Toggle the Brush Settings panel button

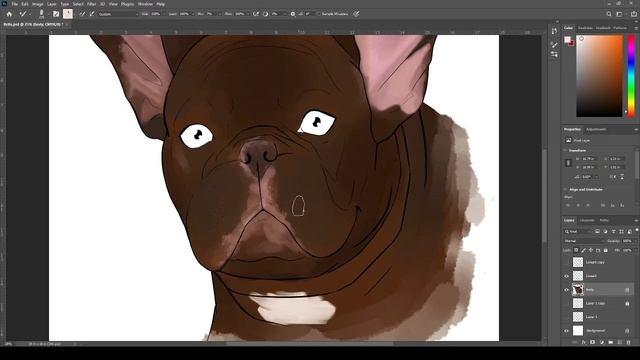(56, 14)
